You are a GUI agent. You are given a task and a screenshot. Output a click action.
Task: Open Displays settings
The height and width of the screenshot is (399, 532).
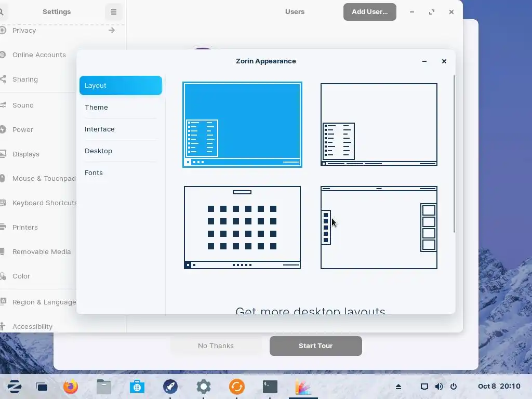point(38,154)
